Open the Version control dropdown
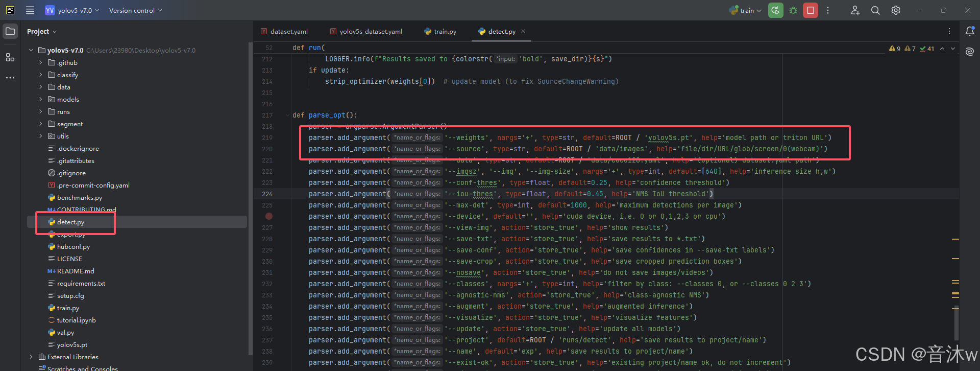Screen dimensions: 980x371 (135, 10)
